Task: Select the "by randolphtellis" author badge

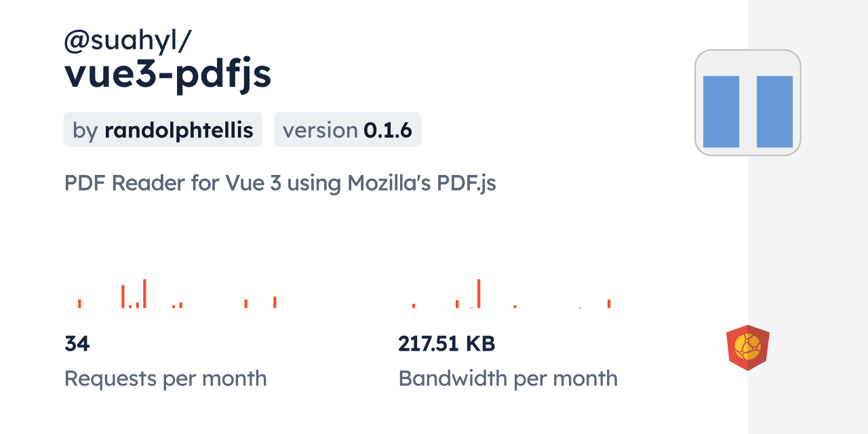Action: click(163, 130)
